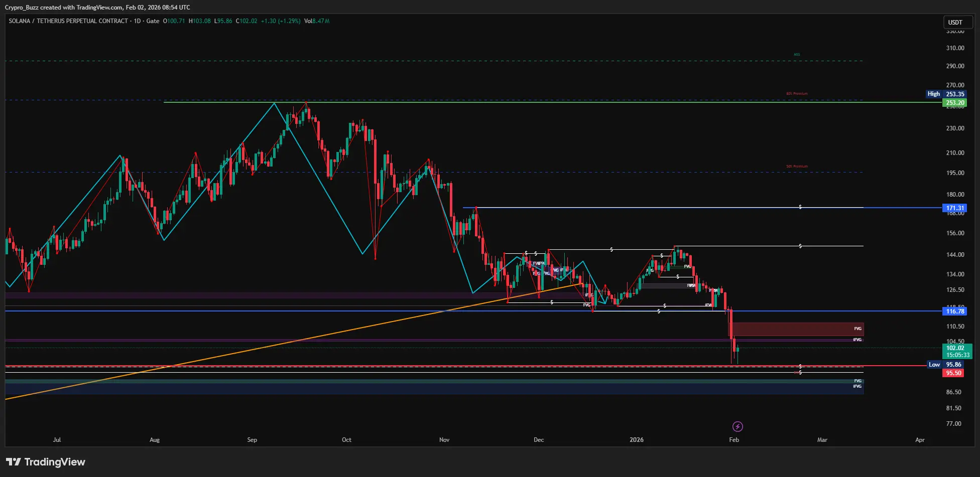
Task: Select the high value H103.08
Action: tap(200, 21)
